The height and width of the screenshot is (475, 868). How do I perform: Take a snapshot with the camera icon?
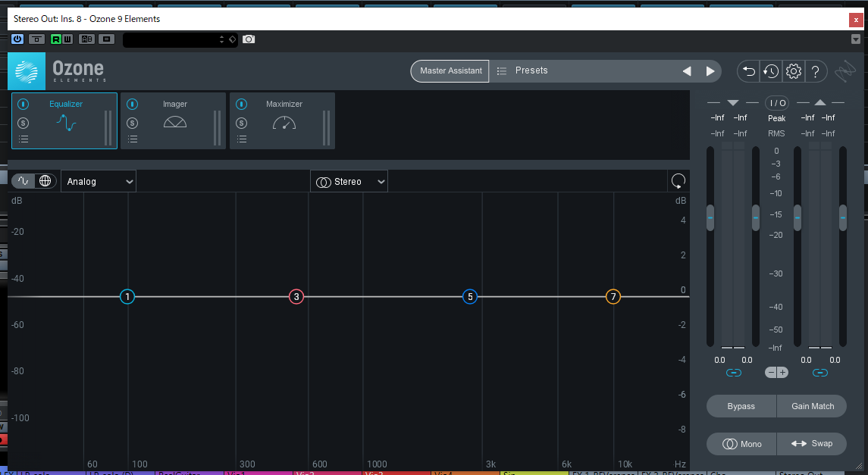(249, 39)
